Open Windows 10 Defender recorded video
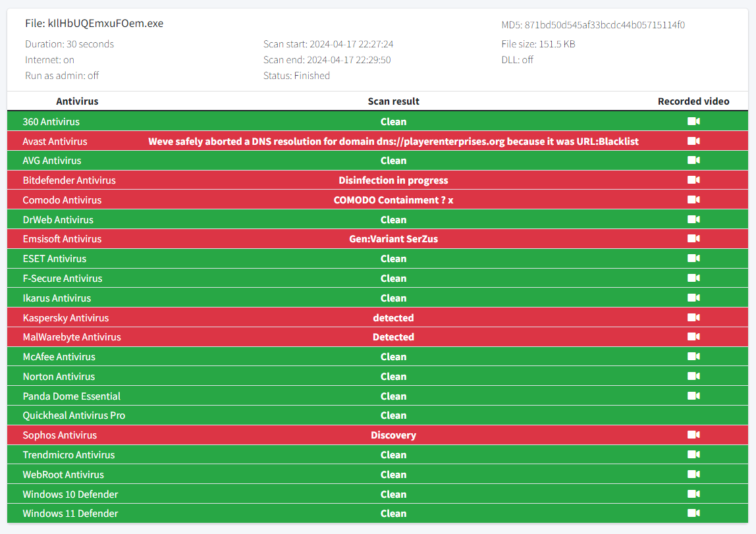756x534 pixels. tap(693, 494)
